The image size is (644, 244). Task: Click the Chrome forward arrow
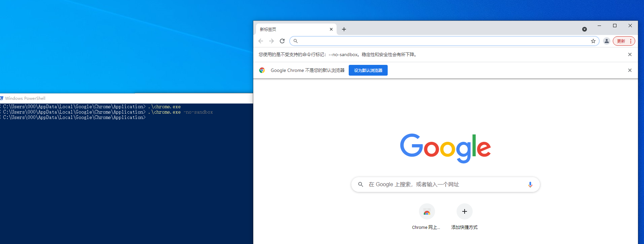271,41
